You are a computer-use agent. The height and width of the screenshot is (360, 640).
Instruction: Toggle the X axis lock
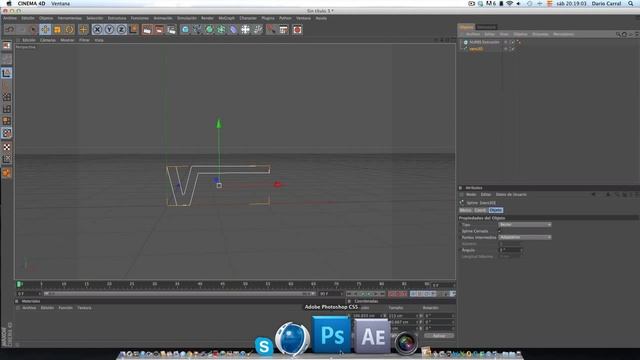[x=97, y=29]
